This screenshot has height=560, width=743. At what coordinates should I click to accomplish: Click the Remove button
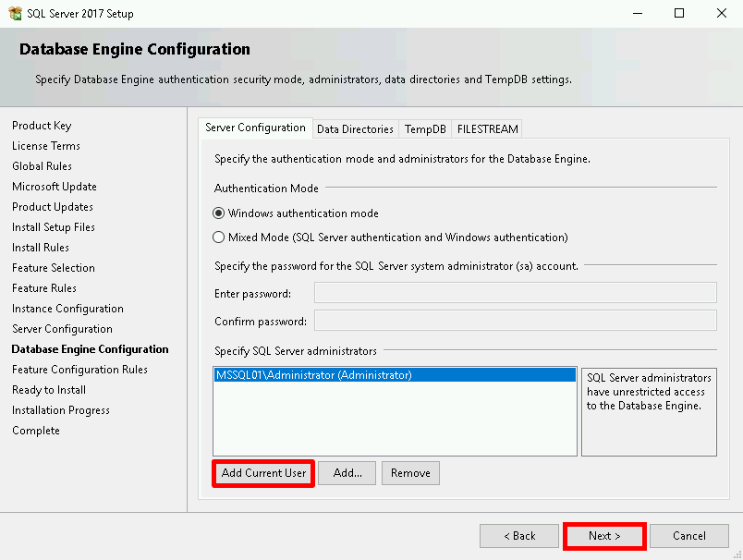tap(410, 473)
